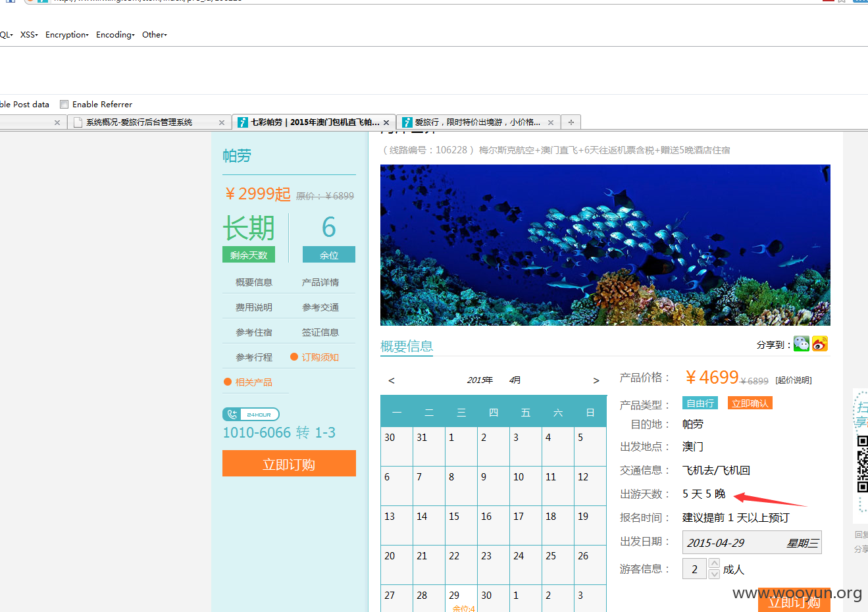
Task: Switch to 七彩帕劳 2015年澳门包机 tab
Action: pos(314,122)
